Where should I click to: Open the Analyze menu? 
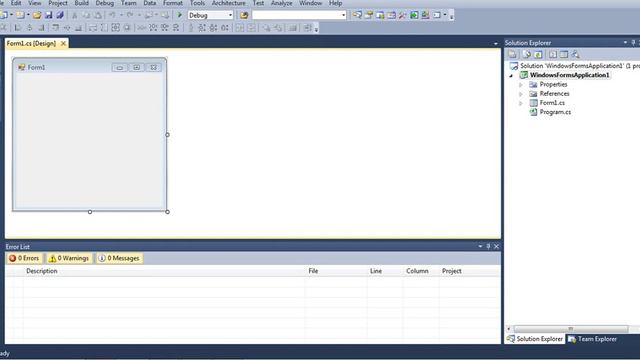coord(282,3)
